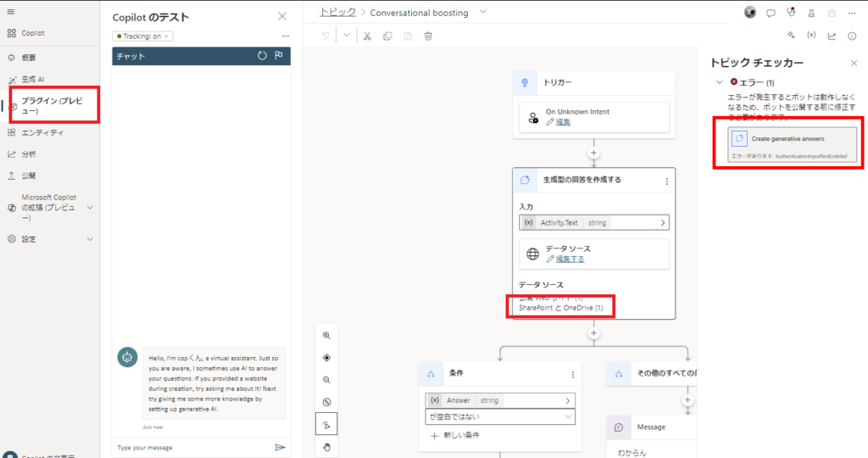Activate the hand pan tool

[x=326, y=447]
